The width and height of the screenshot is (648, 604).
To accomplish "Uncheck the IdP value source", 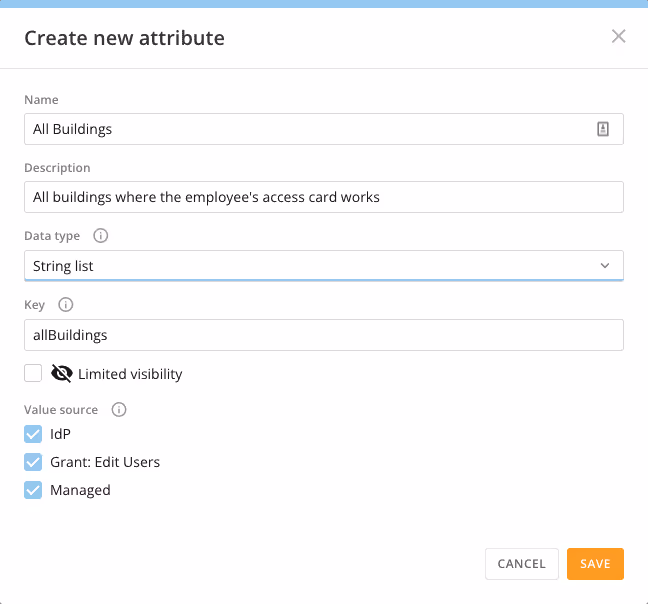I will click(33, 434).
